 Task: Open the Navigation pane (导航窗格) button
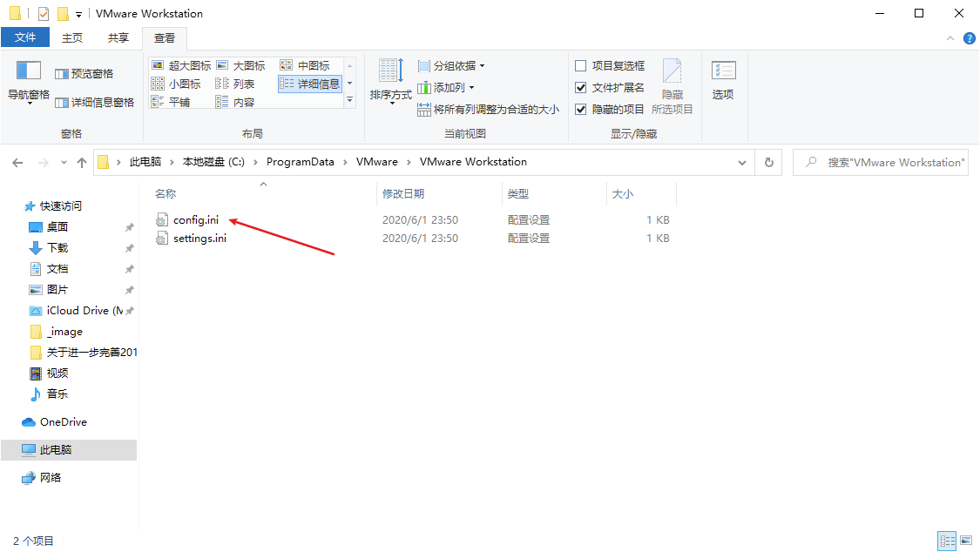tap(28, 83)
